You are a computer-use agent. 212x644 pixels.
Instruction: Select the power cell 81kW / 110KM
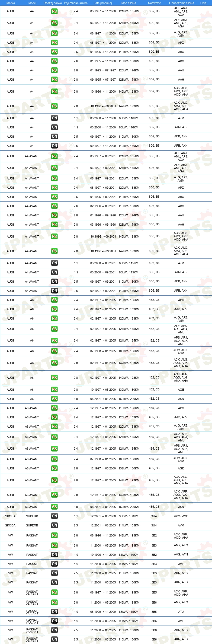(x=129, y=555)
